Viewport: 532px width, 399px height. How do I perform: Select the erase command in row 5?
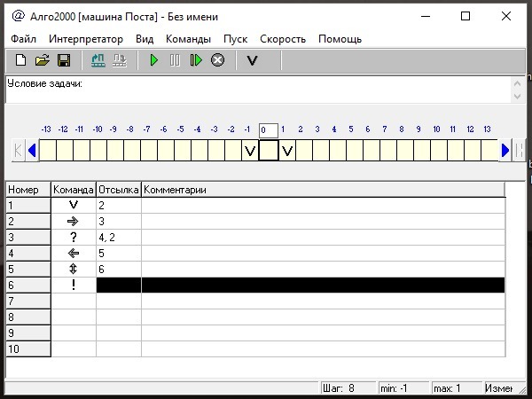pyautogui.click(x=74, y=269)
